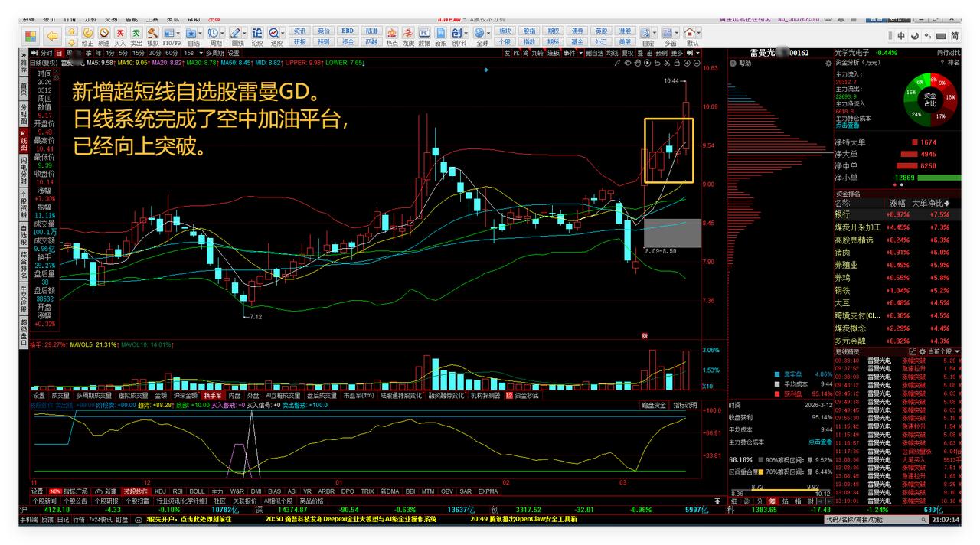Click the 板块 sector button
Viewport: 980px width, 545px height.
point(505,31)
